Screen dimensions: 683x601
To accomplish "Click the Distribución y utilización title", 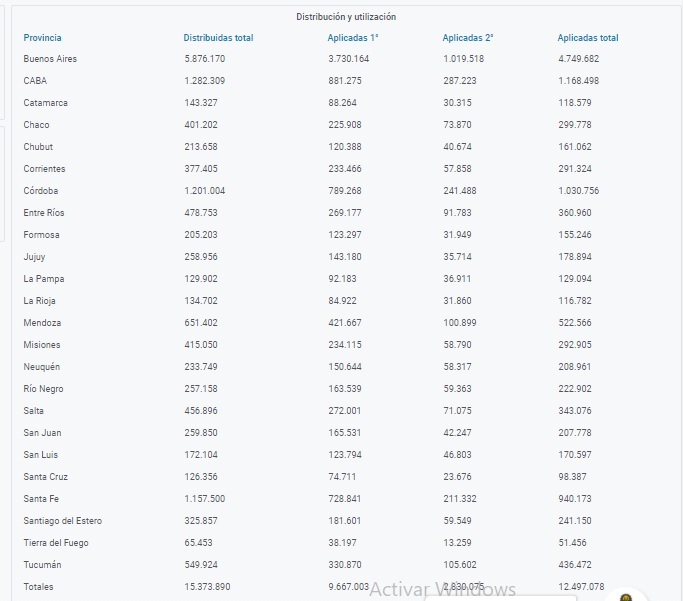I will [x=346, y=17].
